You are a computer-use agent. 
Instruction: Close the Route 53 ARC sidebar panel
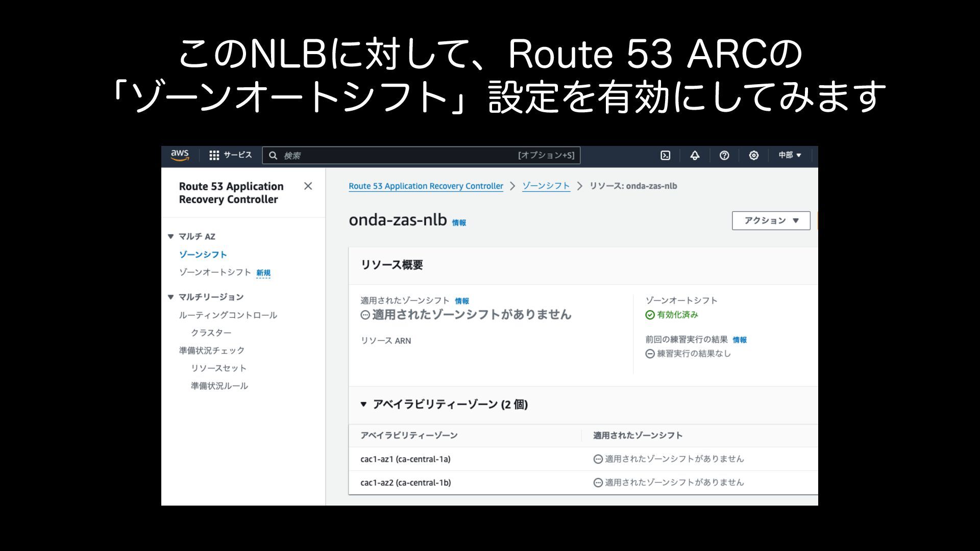point(308,186)
